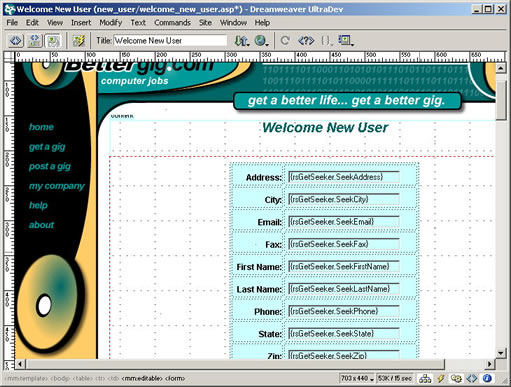Click the Phone SeekPhone text field
This screenshot has width=511, height=387.
344,311
